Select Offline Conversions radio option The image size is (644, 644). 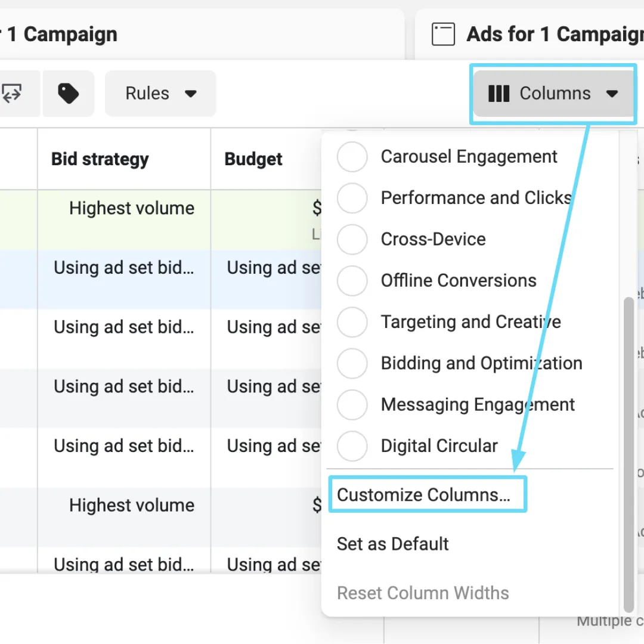coord(352,280)
